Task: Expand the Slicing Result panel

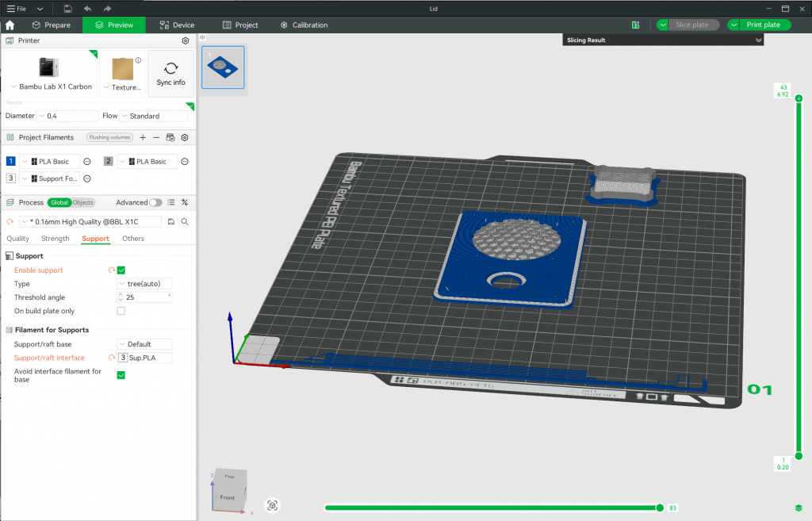Action: coord(758,40)
